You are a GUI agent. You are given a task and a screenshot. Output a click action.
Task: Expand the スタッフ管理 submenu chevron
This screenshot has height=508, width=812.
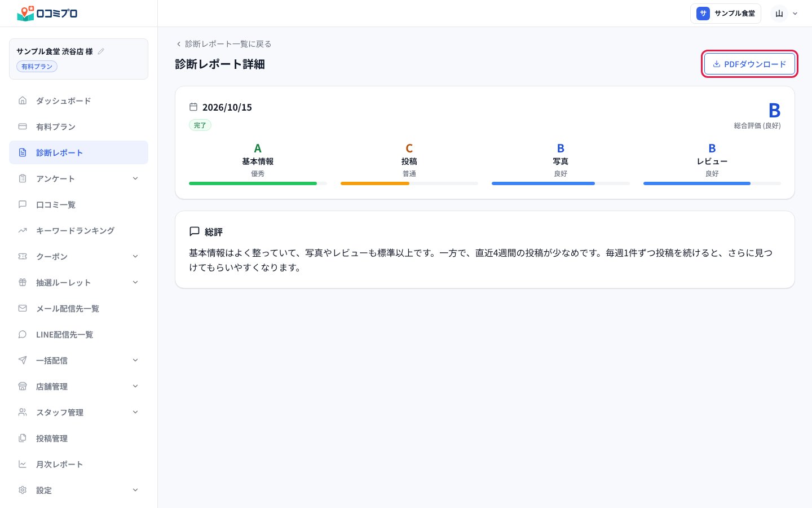click(x=135, y=412)
